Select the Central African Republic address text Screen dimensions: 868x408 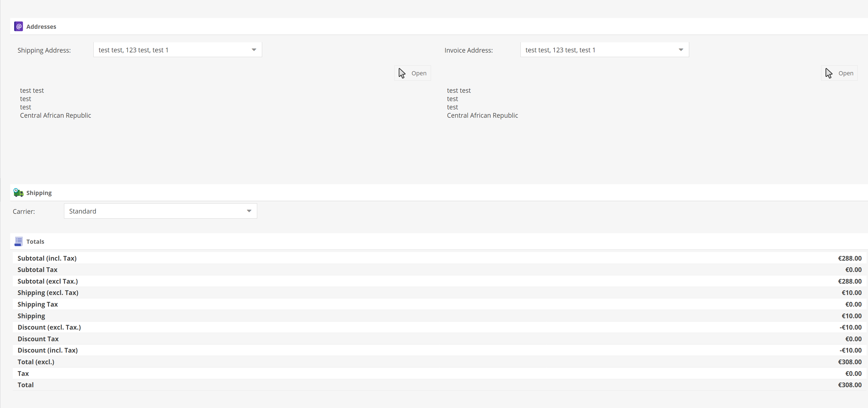pos(55,115)
